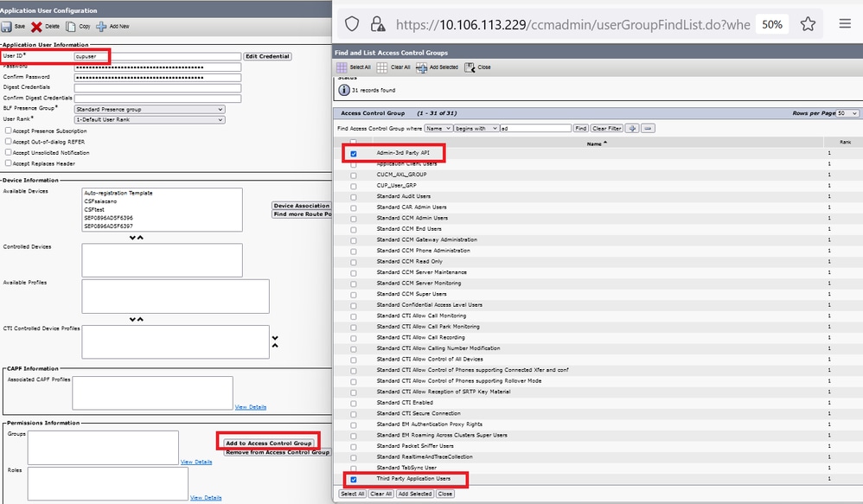
Task: Open the Rows per Page dropdown
Action: 847,113
